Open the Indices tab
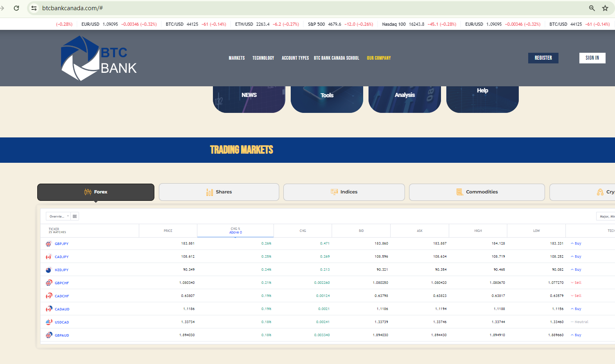The width and height of the screenshot is (615, 364). click(344, 192)
